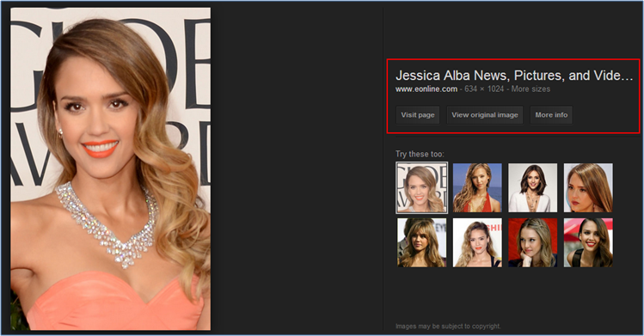Select the thumbnail with red letters on white
Image resolution: width=644 pixels, height=336 pixels.
[x=477, y=242]
